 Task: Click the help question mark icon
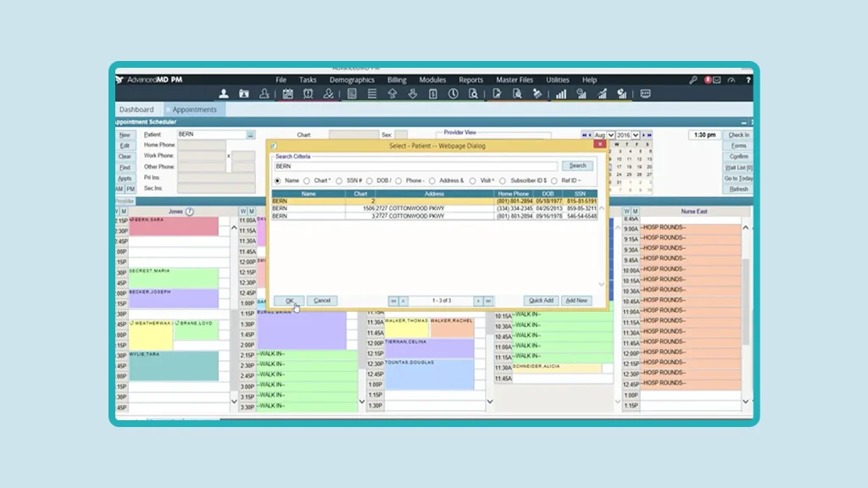[x=748, y=80]
